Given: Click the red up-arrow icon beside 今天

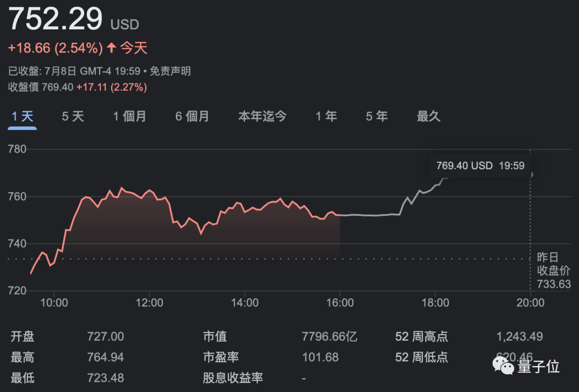Looking at the screenshot, I should 112,48.
